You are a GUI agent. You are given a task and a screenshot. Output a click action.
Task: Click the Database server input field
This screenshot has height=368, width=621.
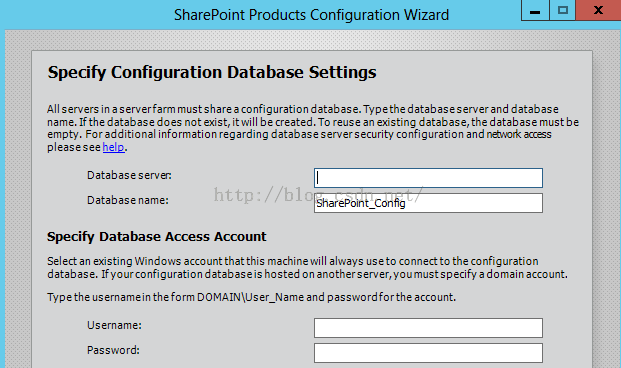(x=428, y=178)
